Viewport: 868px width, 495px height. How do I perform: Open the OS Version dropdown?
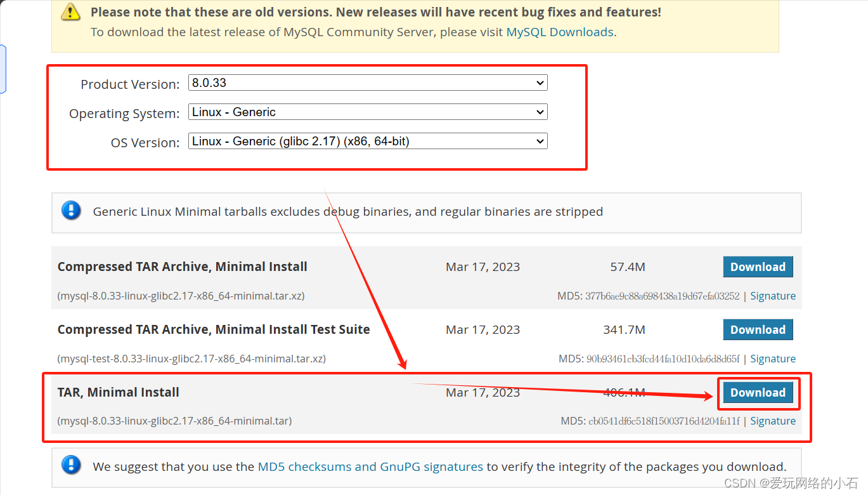(x=368, y=142)
